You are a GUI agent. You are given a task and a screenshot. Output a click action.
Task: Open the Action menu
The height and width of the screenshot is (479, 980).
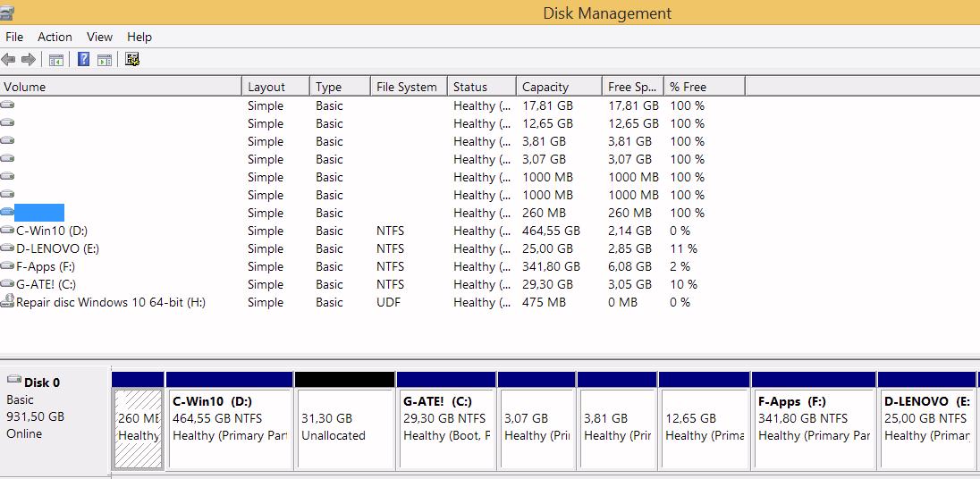55,37
